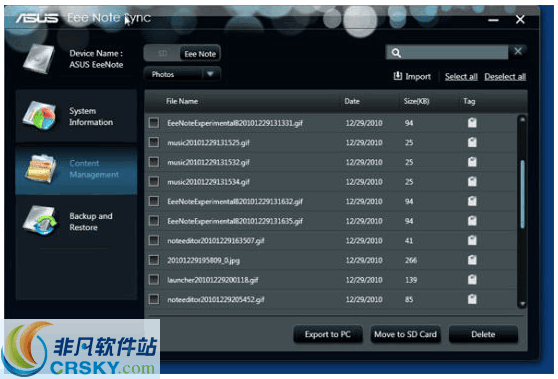This screenshot has width=558, height=379.
Task: Switch storage to SD
Action: (x=162, y=54)
